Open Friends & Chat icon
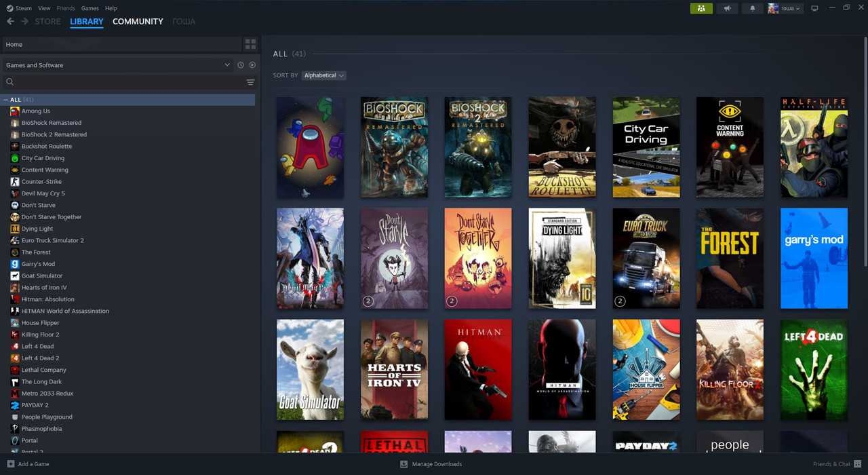Image resolution: width=868 pixels, height=475 pixels. [x=858, y=464]
